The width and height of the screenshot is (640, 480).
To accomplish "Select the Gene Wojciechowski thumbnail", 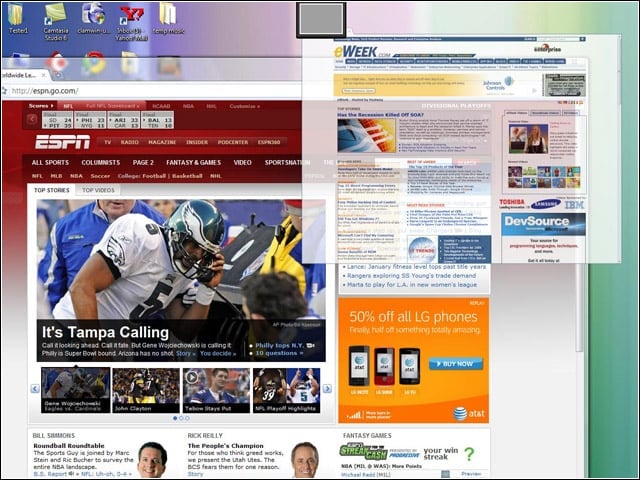I will [76, 390].
